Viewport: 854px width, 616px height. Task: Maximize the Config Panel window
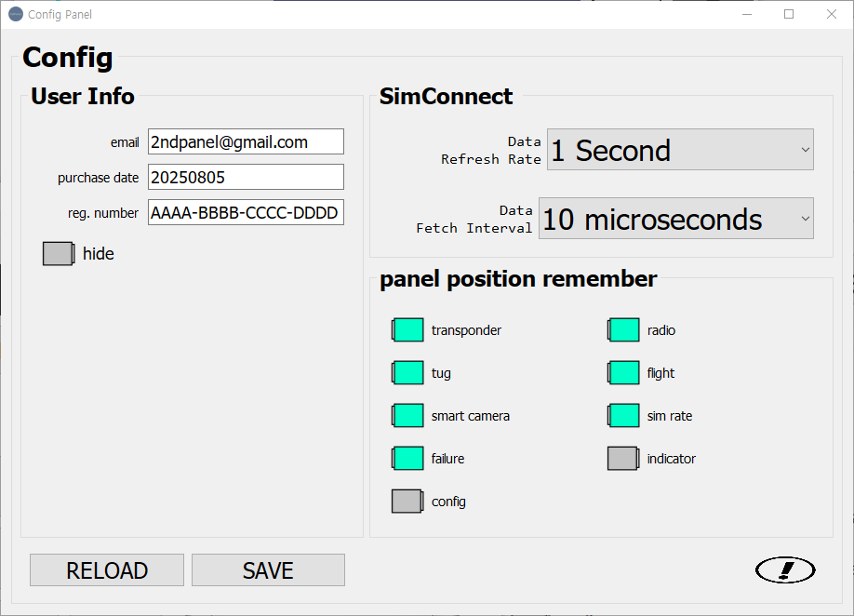[x=789, y=14]
